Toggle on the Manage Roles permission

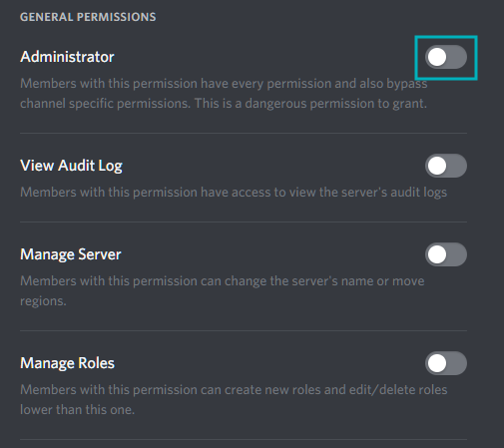[x=446, y=363]
